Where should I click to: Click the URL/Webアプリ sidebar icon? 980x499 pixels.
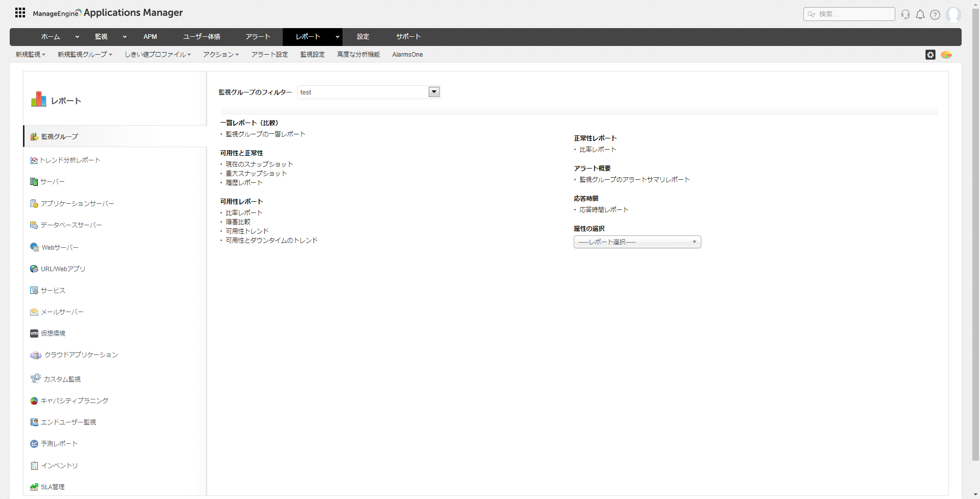[34, 269]
